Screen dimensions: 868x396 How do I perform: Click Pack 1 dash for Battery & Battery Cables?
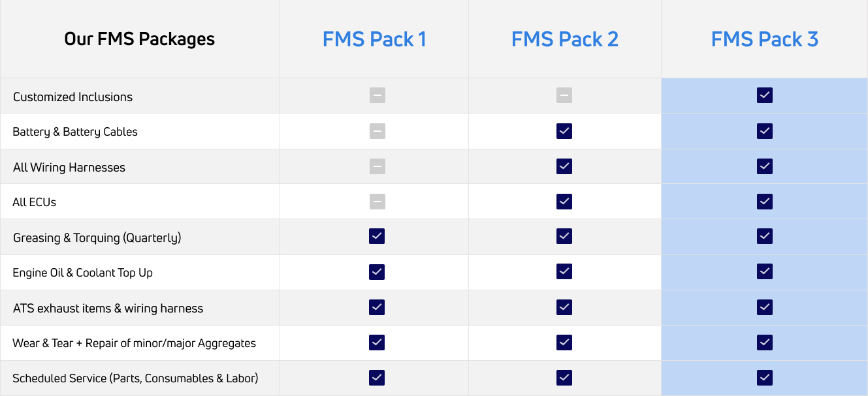coord(377,131)
